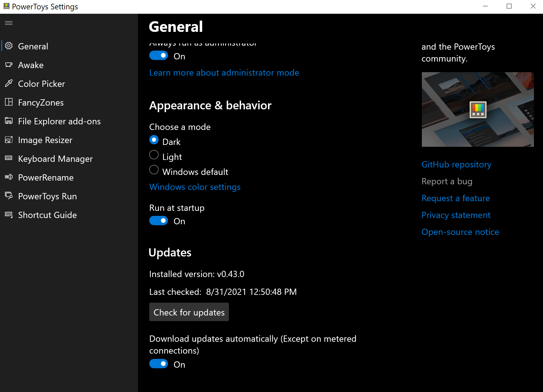Viewport: 543px width, 392px height.
Task: Turn off Always run as administrator toggle
Action: (x=159, y=56)
